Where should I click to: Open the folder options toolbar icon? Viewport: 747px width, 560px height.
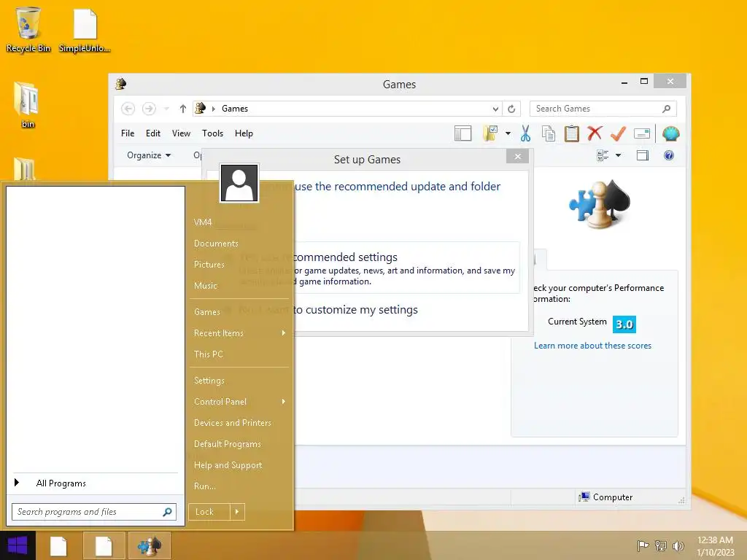click(490, 134)
